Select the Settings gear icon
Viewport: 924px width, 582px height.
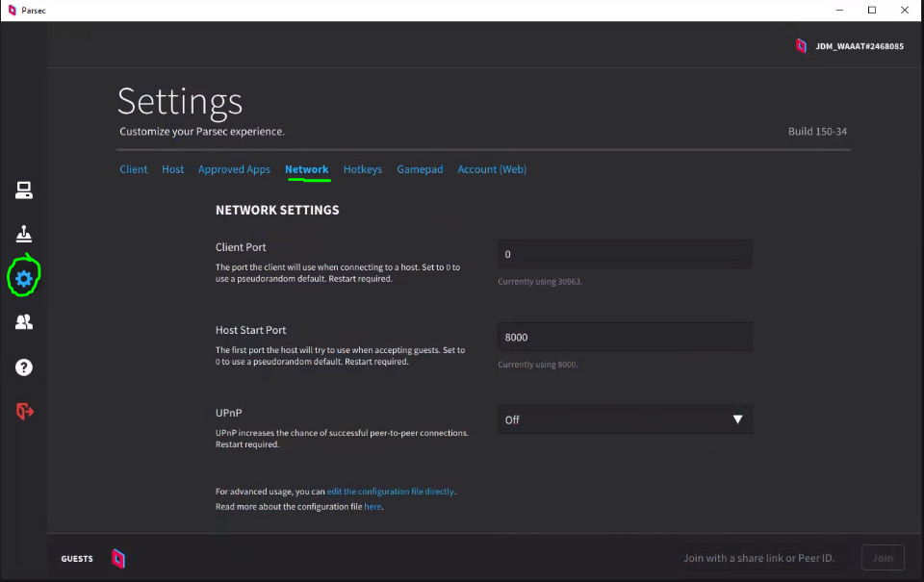[x=23, y=279]
